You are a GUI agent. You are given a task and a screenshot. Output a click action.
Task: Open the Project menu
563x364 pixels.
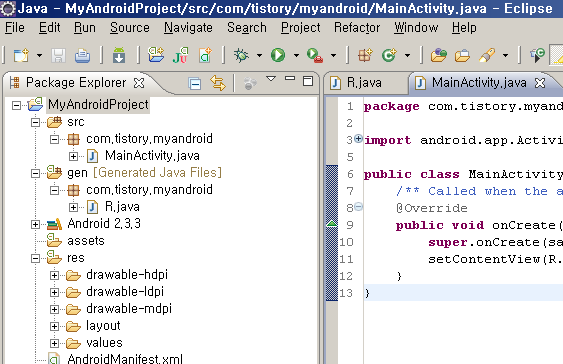(301, 28)
